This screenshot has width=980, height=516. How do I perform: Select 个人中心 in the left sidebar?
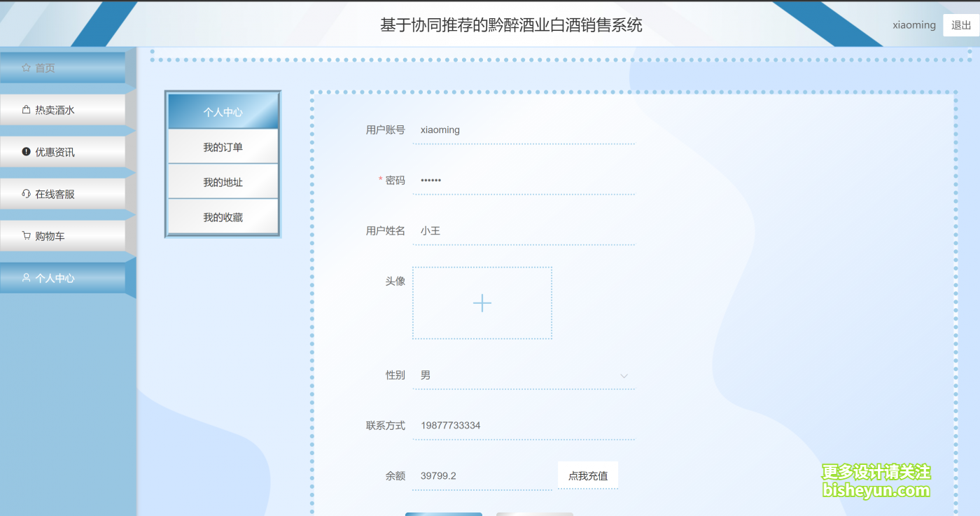point(62,278)
